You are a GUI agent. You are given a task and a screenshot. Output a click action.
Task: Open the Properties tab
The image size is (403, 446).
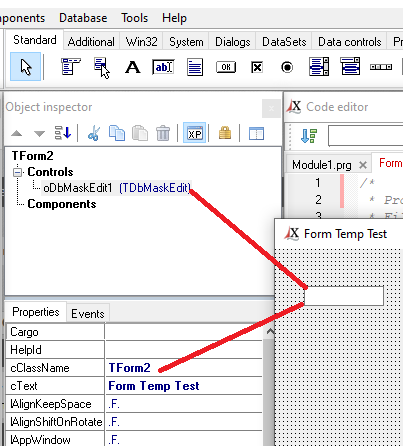(36, 312)
